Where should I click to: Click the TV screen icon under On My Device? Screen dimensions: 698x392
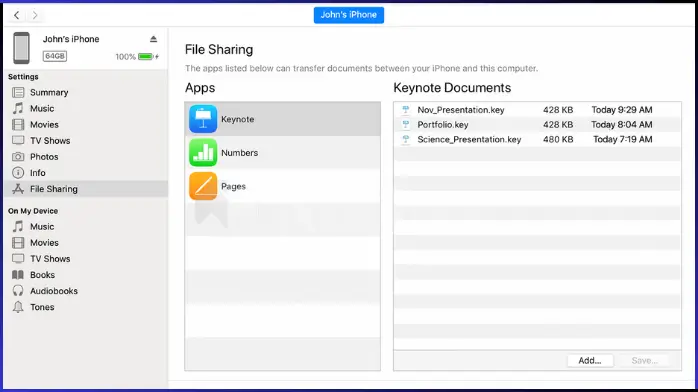pos(18,259)
